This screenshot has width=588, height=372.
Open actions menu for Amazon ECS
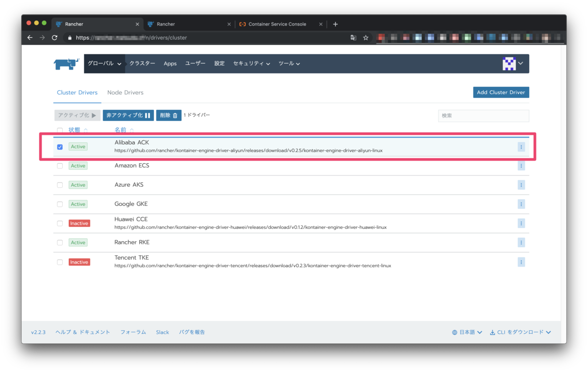(521, 166)
